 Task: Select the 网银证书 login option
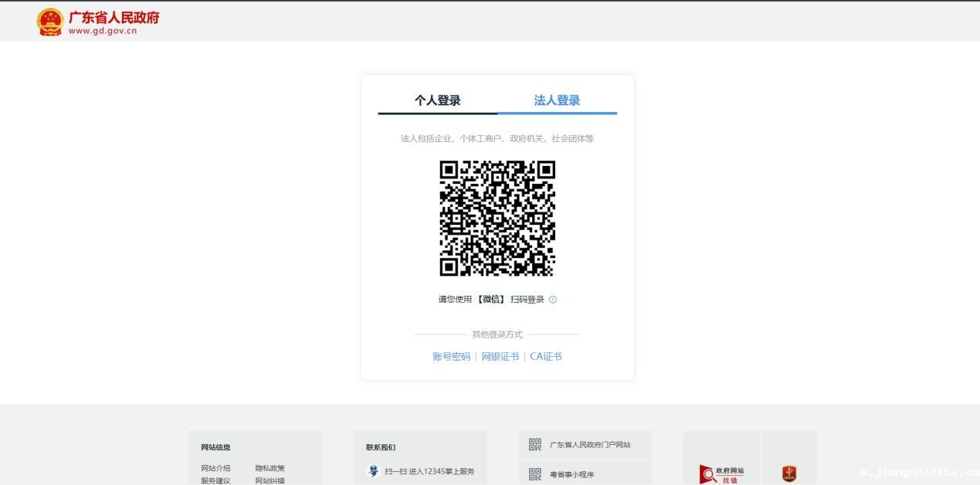499,356
